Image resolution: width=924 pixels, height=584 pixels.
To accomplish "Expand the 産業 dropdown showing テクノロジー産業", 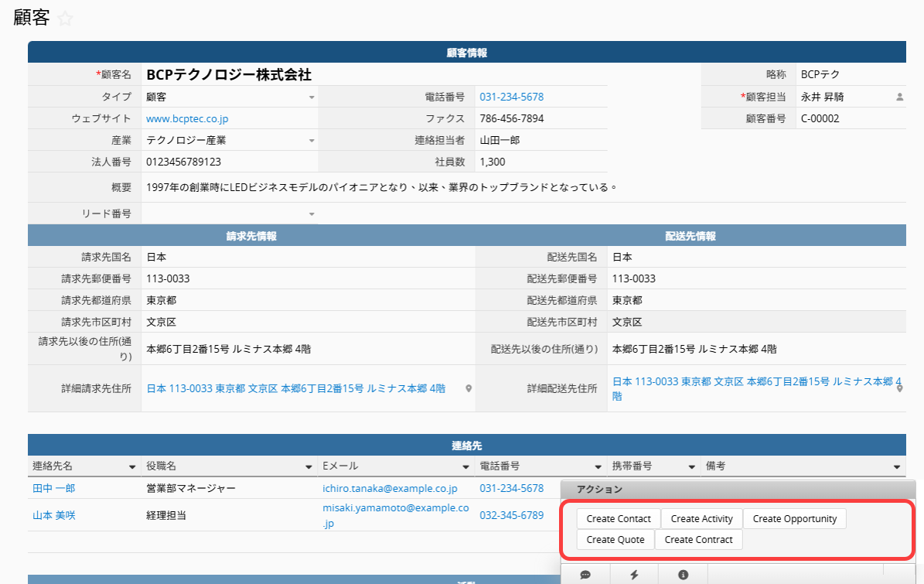I will [312, 141].
